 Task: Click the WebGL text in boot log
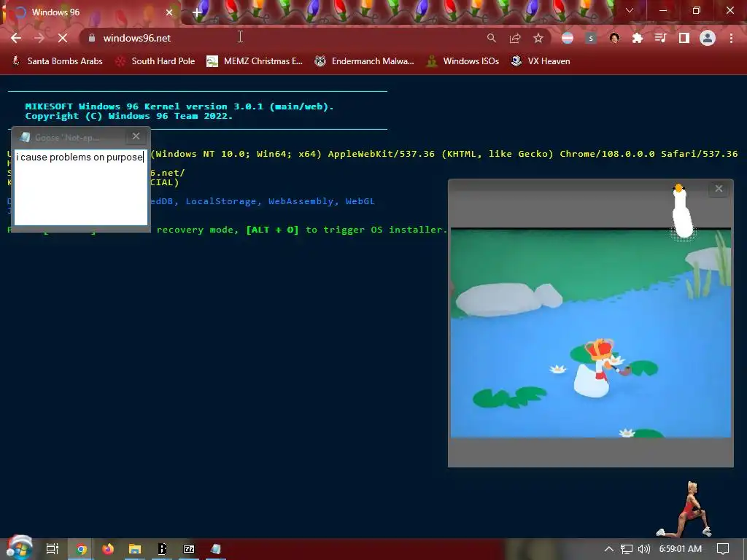pos(360,201)
